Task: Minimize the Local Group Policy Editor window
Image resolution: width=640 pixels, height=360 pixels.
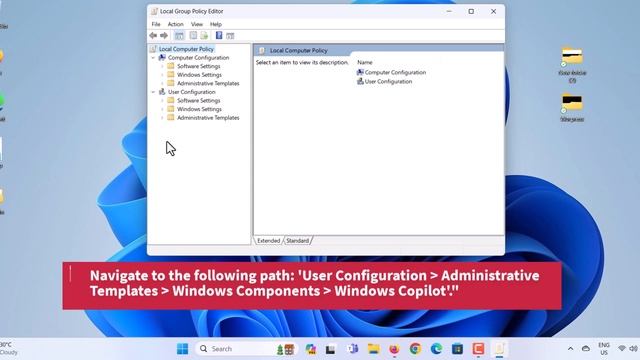Action: point(449,11)
